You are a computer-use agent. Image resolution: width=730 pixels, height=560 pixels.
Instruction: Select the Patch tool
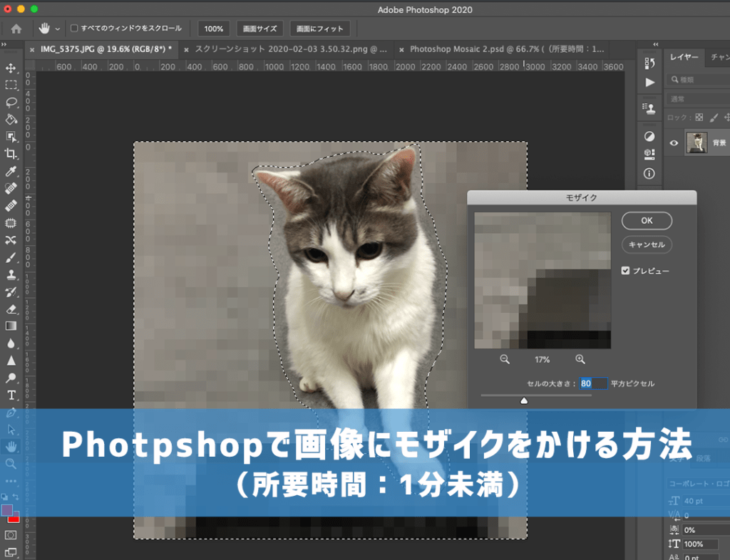(x=11, y=223)
